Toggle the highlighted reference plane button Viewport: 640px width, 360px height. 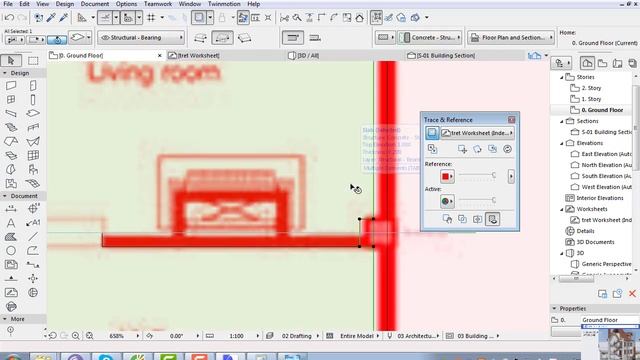[293, 38]
